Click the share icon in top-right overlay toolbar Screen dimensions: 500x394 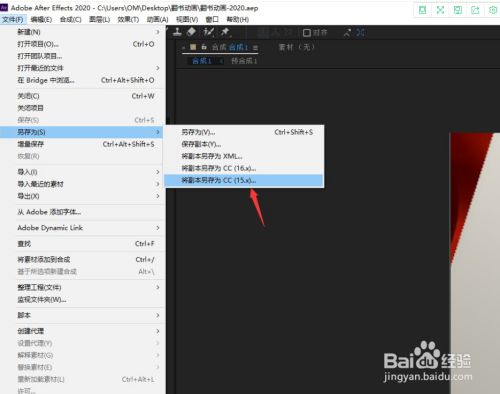click(x=475, y=10)
